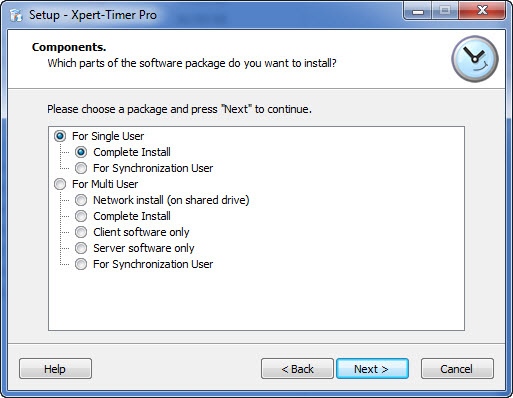Choose For Synchronization User under Multi User
Image resolution: width=513 pixels, height=398 pixels.
(x=81, y=264)
